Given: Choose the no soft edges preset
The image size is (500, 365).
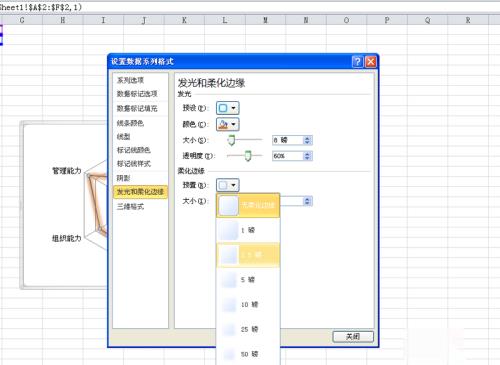Looking at the screenshot, I should tap(248, 205).
